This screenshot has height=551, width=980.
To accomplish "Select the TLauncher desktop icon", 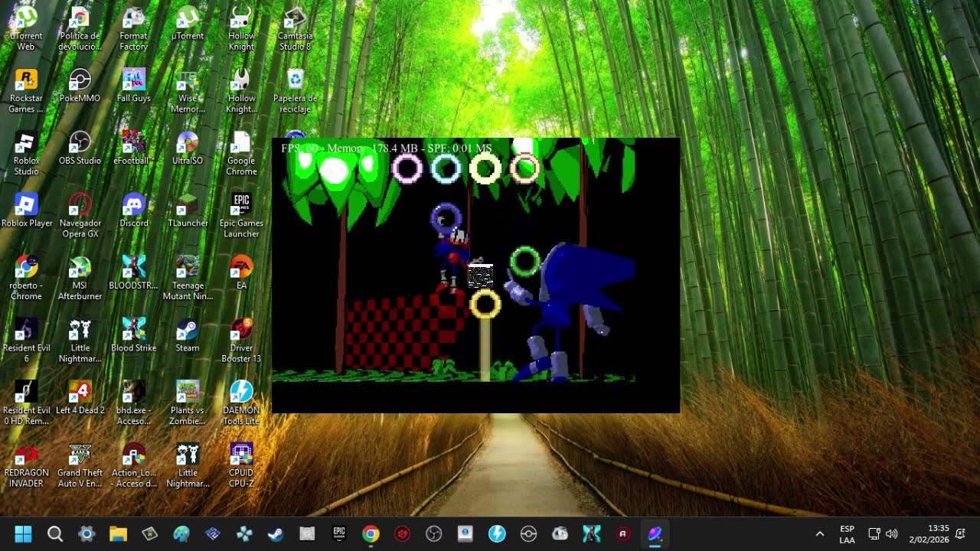I will coord(188,210).
